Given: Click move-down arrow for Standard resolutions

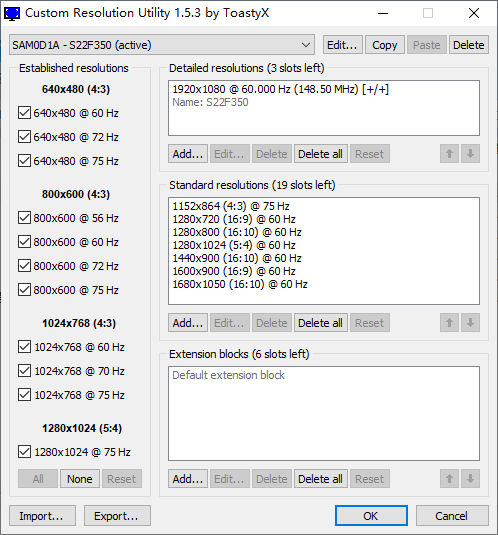Looking at the screenshot, I should coord(470,322).
